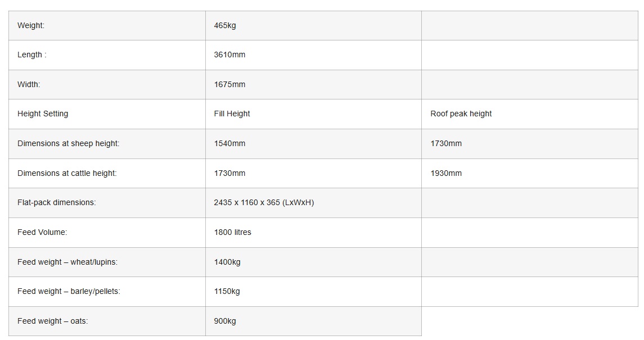Select the 1150kg barley/pellets feed weight
644x340 pixels.
click(227, 291)
